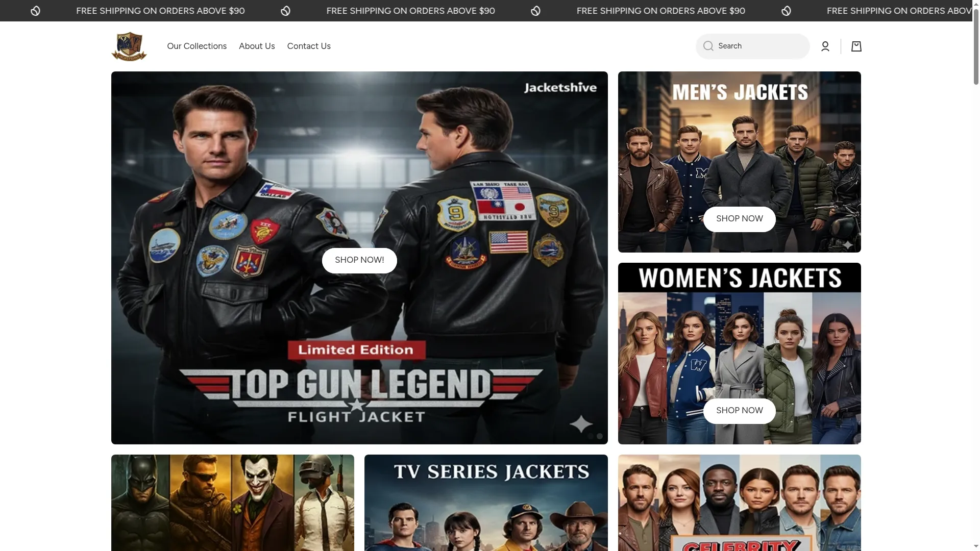Open the shopping cart icon
The image size is (980, 551).
[x=856, y=46]
